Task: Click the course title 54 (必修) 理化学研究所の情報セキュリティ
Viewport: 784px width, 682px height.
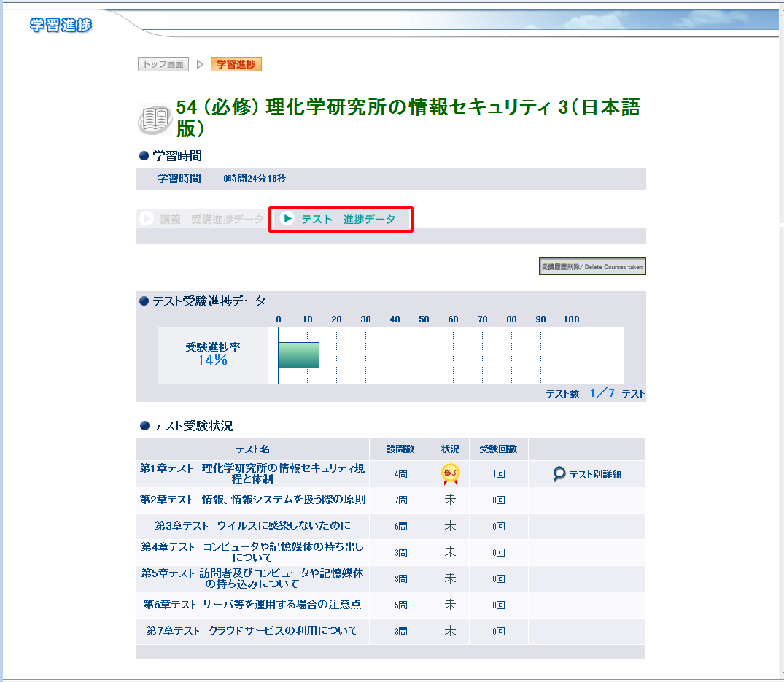Action: pyautogui.click(x=408, y=117)
